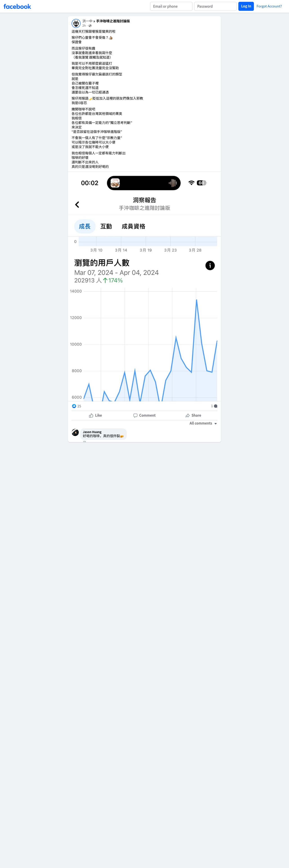Click Jason Huang's commenter avatar

click(x=75, y=432)
